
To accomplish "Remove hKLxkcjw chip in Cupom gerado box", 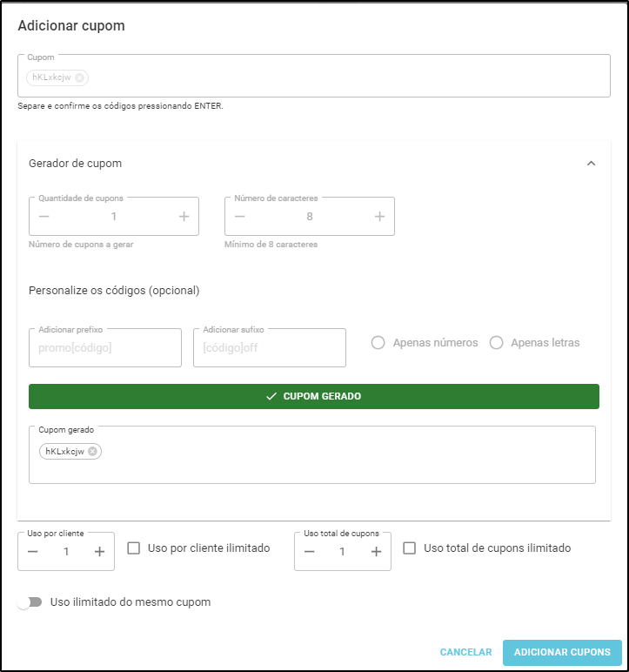I will click(92, 451).
